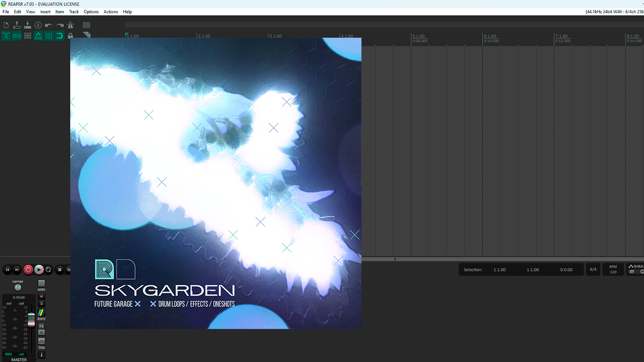Click timeline ruler at measure 3.1.00

(x=275, y=36)
